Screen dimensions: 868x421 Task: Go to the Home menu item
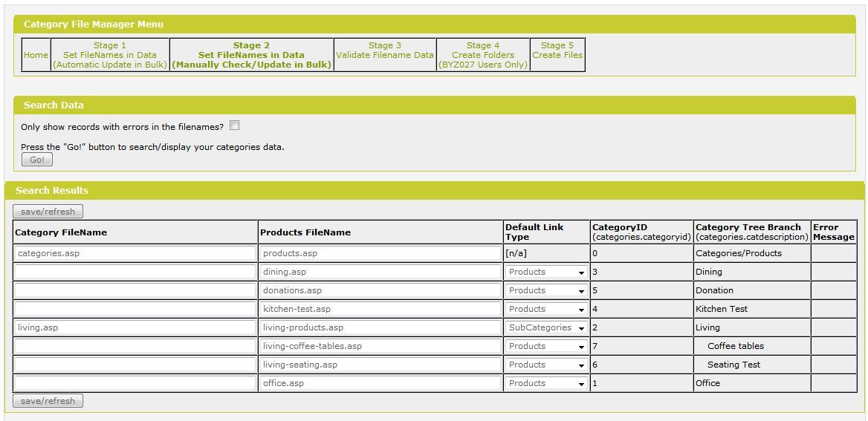36,55
